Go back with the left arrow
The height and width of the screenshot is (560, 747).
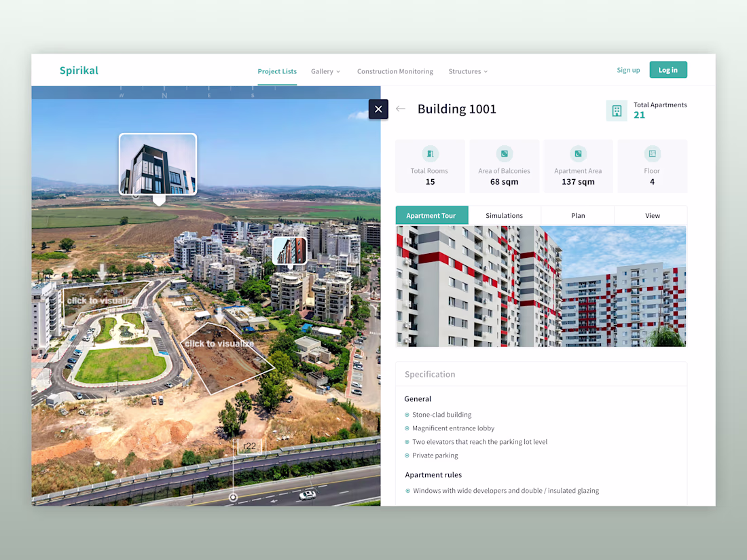(401, 109)
